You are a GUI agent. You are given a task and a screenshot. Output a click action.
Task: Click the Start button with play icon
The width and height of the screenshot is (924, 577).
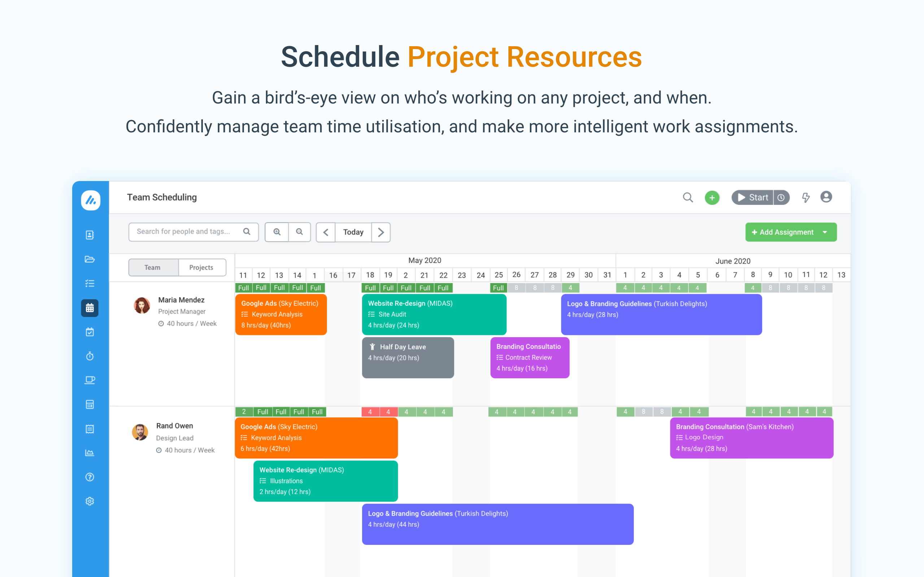(752, 197)
